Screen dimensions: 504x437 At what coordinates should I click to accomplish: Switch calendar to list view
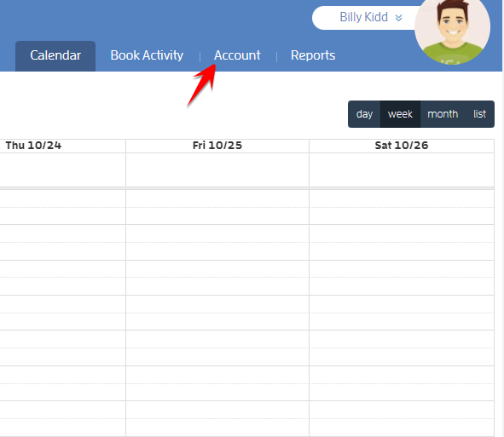click(x=479, y=114)
